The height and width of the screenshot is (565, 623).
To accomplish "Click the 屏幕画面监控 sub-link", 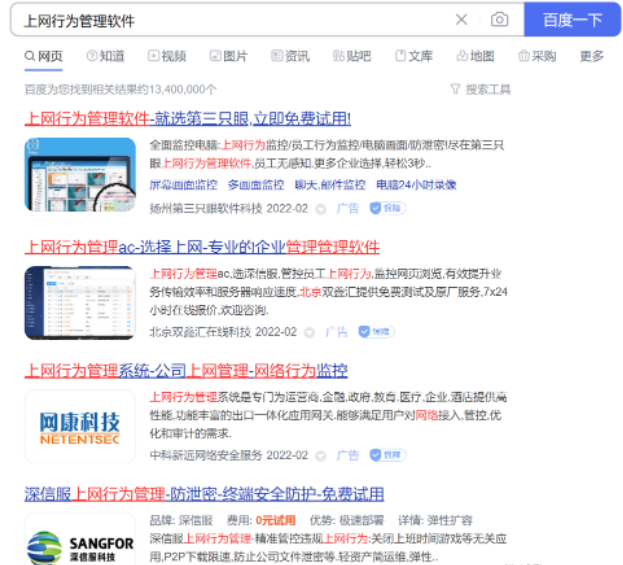I will pyautogui.click(x=183, y=185).
